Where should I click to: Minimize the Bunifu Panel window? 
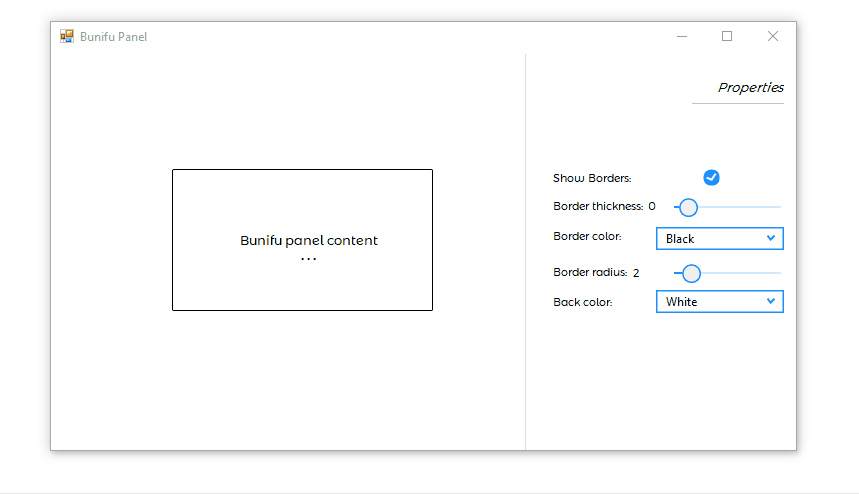tap(682, 36)
